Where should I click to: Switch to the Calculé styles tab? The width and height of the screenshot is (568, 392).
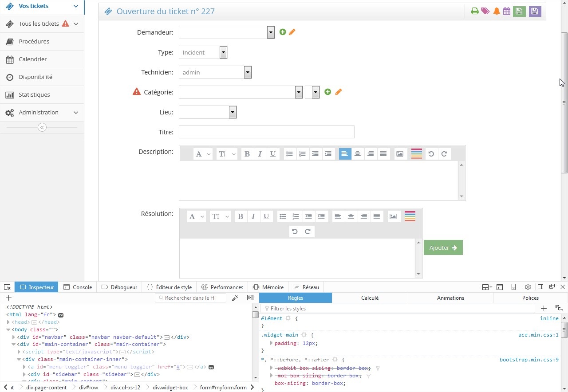[370, 298]
